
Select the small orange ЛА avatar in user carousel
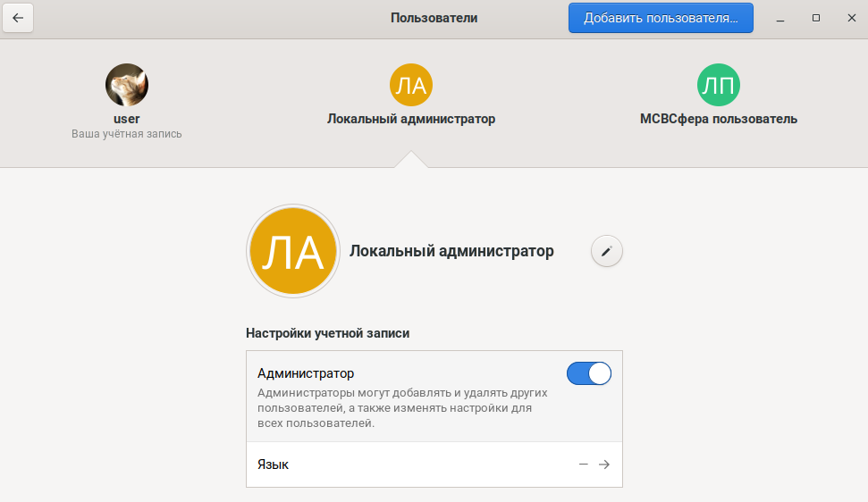[x=411, y=85]
